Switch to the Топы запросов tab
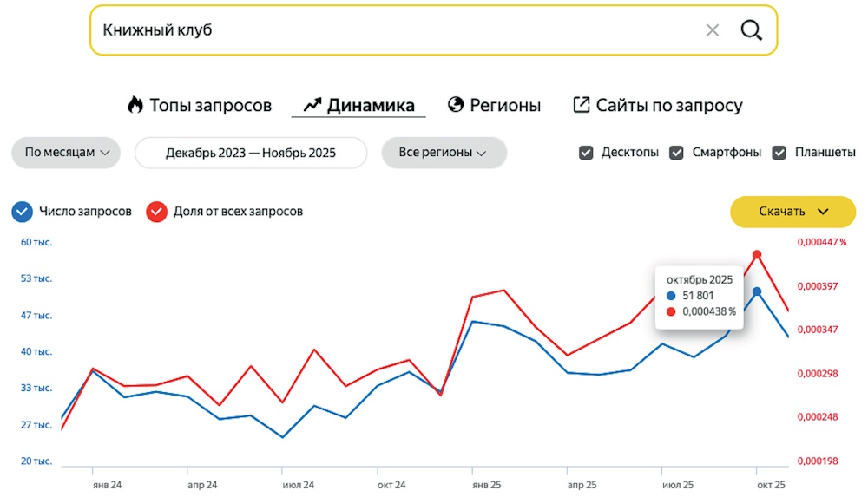Image resolution: width=868 pixels, height=497 pixels. tap(210, 106)
